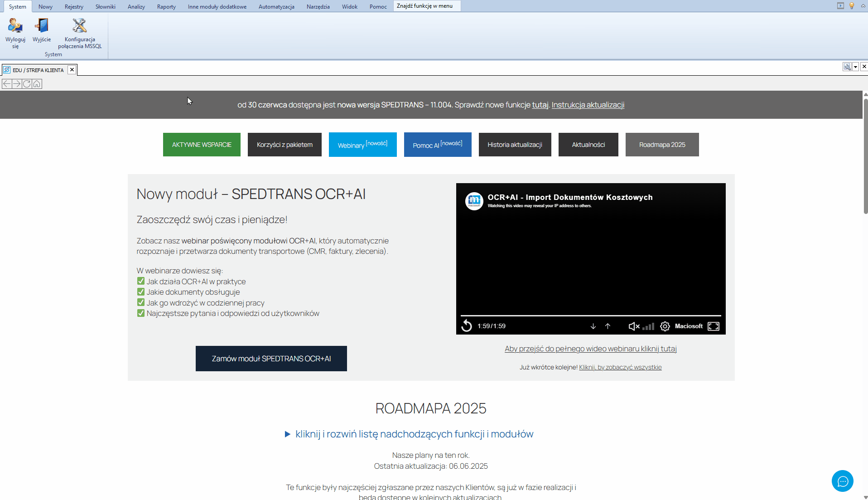The image size is (868, 500).
Task: Open the Raporty menu
Action: point(166,6)
